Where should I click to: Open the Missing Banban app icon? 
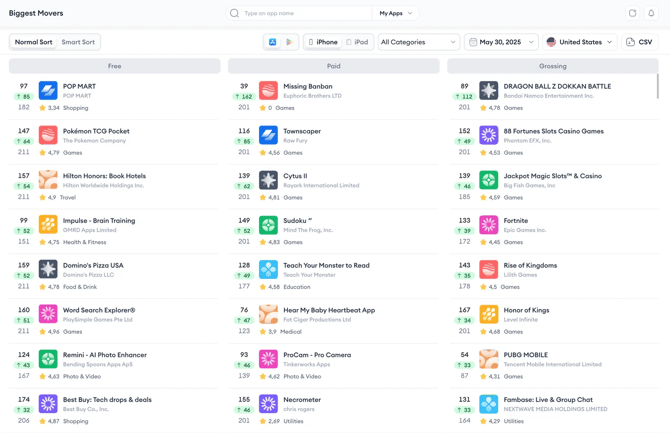click(x=268, y=91)
